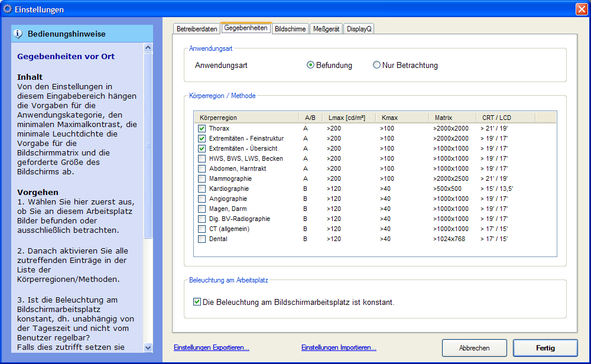Click the Bedienungshinweise panel title
The image size is (591, 364).
67,34
